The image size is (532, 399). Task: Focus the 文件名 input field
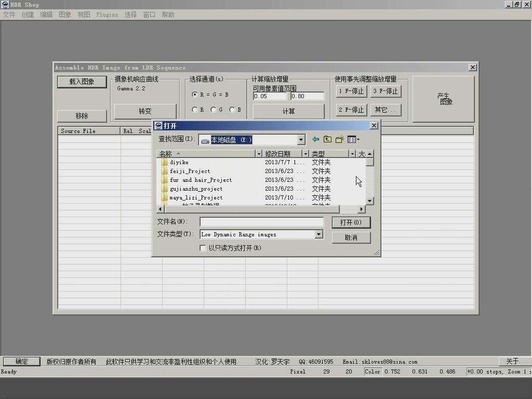262,222
